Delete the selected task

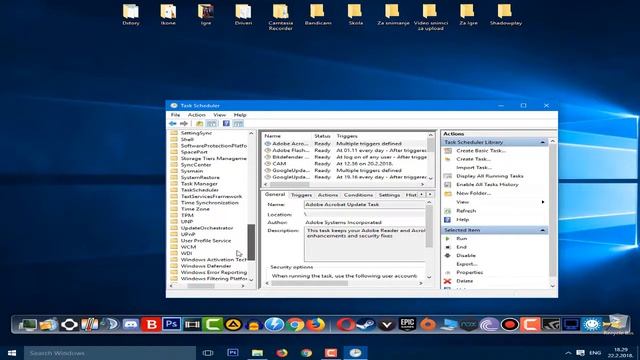coord(464,281)
